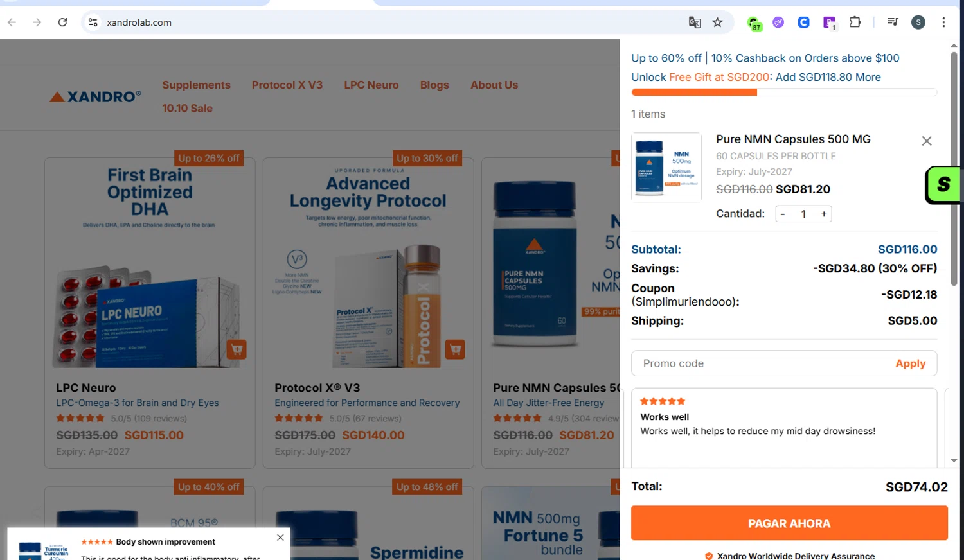
Task: Click the cart panel vertical scrollbar
Action: (954, 168)
